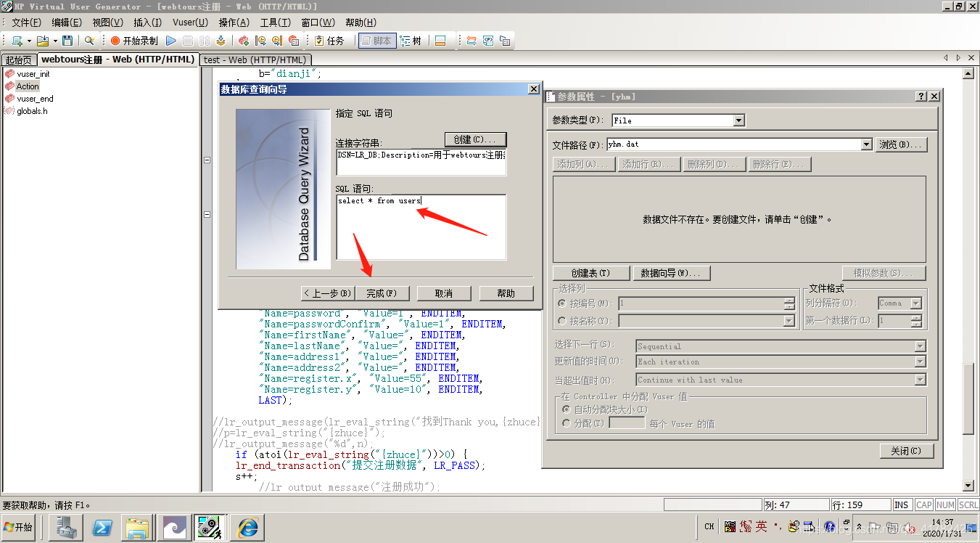Open the 插入(I) menu

coord(148,23)
